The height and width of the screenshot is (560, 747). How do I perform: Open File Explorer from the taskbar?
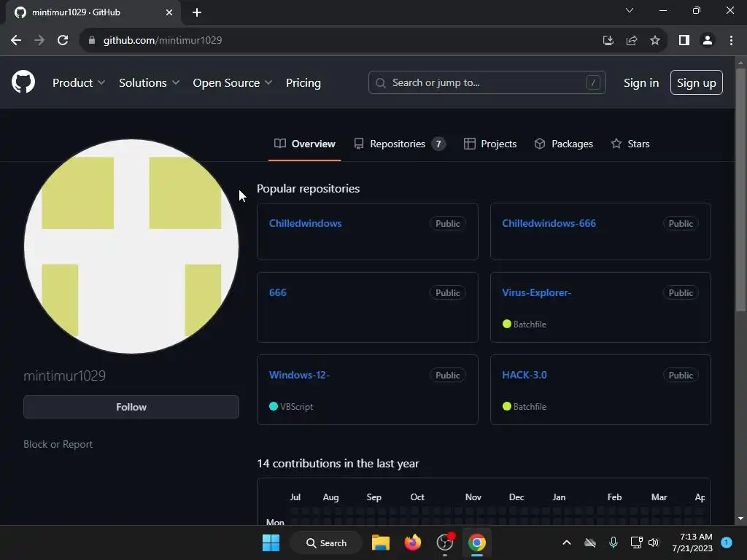point(380,542)
